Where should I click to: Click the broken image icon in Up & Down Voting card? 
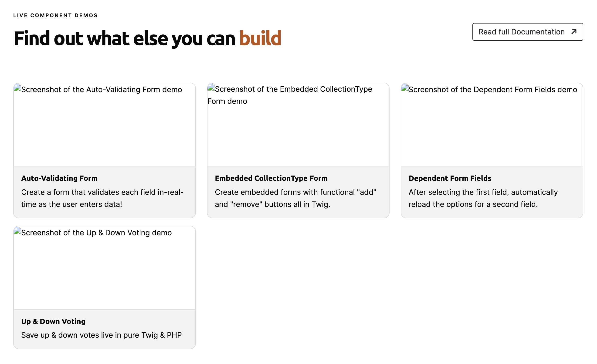pyautogui.click(x=17, y=231)
